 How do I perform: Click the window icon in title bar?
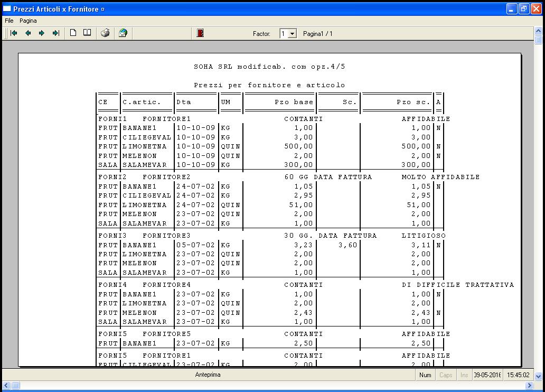pyautogui.click(x=7, y=9)
